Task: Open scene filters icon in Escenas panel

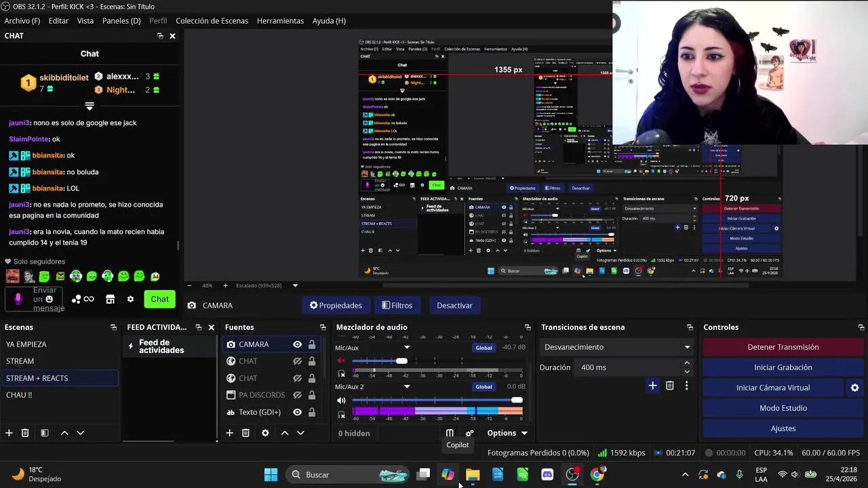Action: 44,433
